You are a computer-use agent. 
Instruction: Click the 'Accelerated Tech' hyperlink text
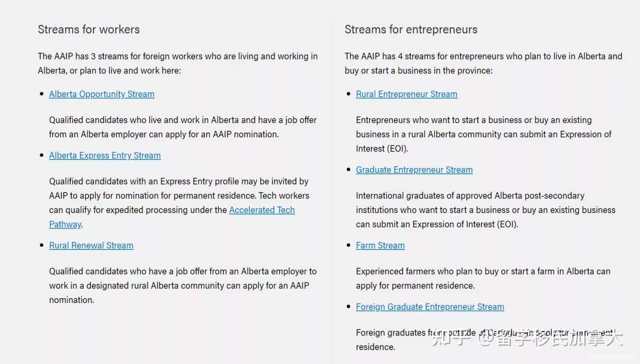262,210
